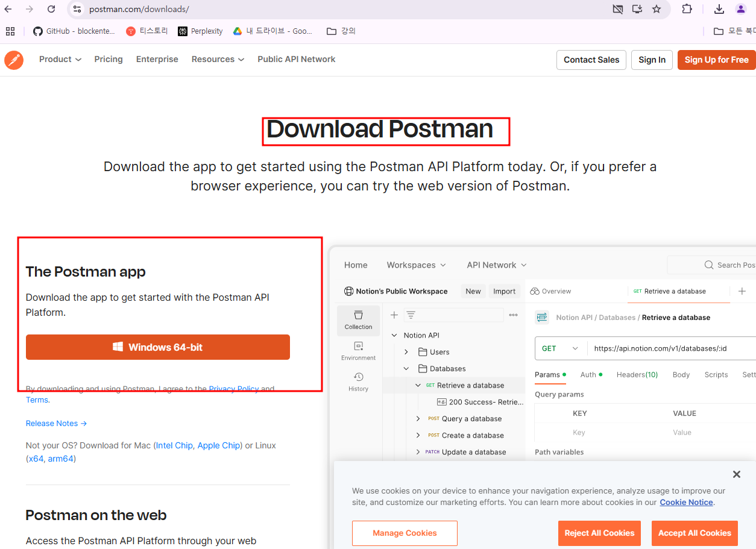756x549 pixels.
Task: Click Accept All Cookies
Action: (695, 533)
